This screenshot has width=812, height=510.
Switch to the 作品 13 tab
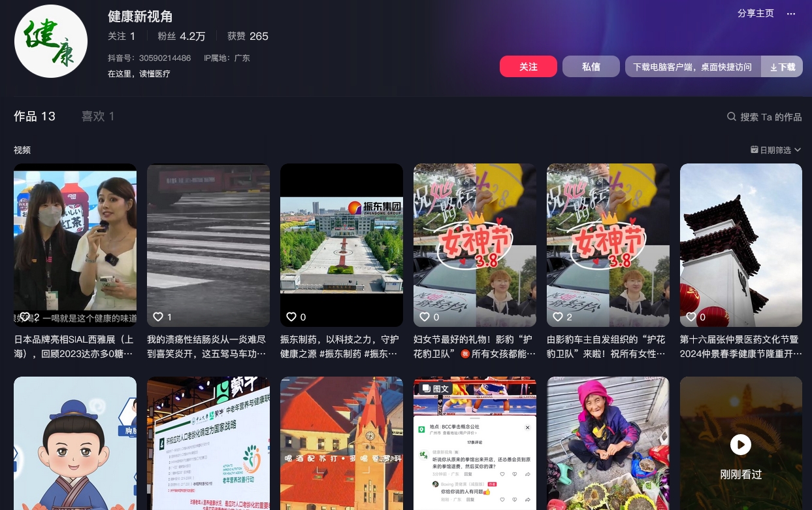tap(35, 116)
